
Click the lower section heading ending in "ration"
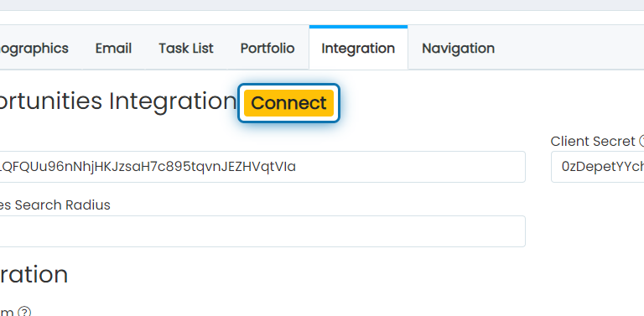(34, 275)
